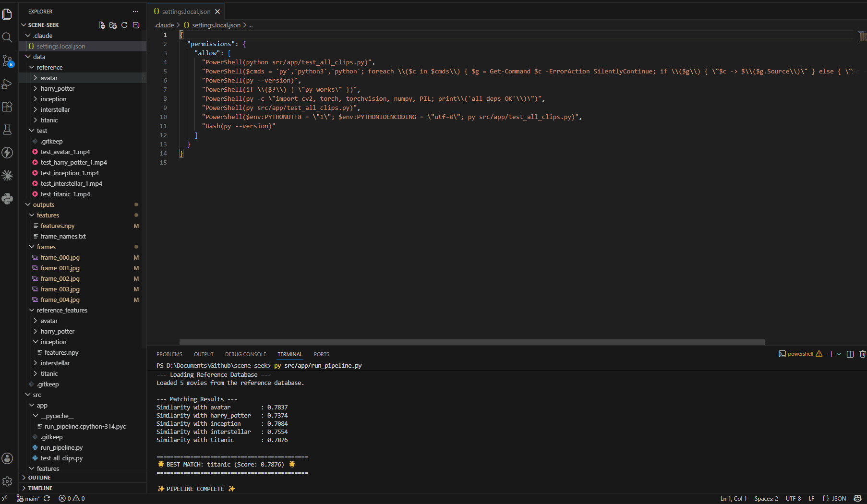This screenshot has height=504, width=867.
Task: Open the Manage gear icon
Action: coord(7,481)
